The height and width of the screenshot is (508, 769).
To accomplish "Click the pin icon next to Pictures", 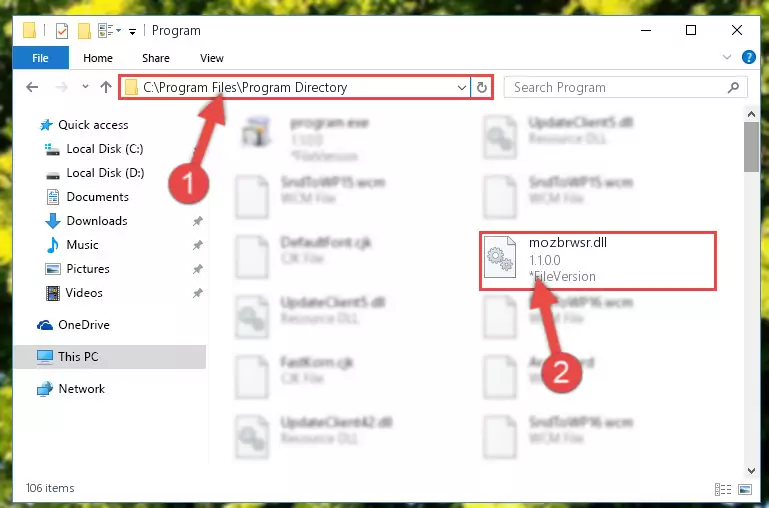I will tap(197, 269).
